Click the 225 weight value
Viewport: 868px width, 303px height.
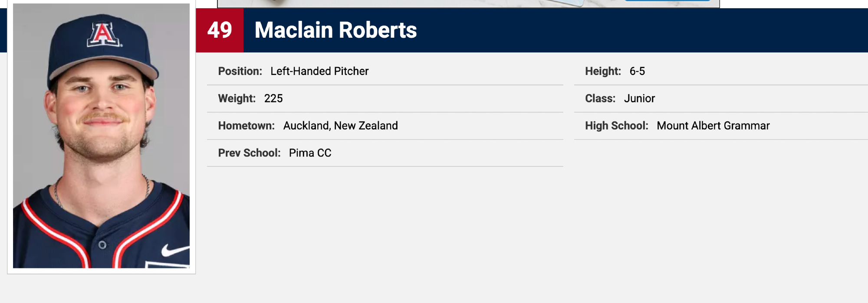(273, 98)
